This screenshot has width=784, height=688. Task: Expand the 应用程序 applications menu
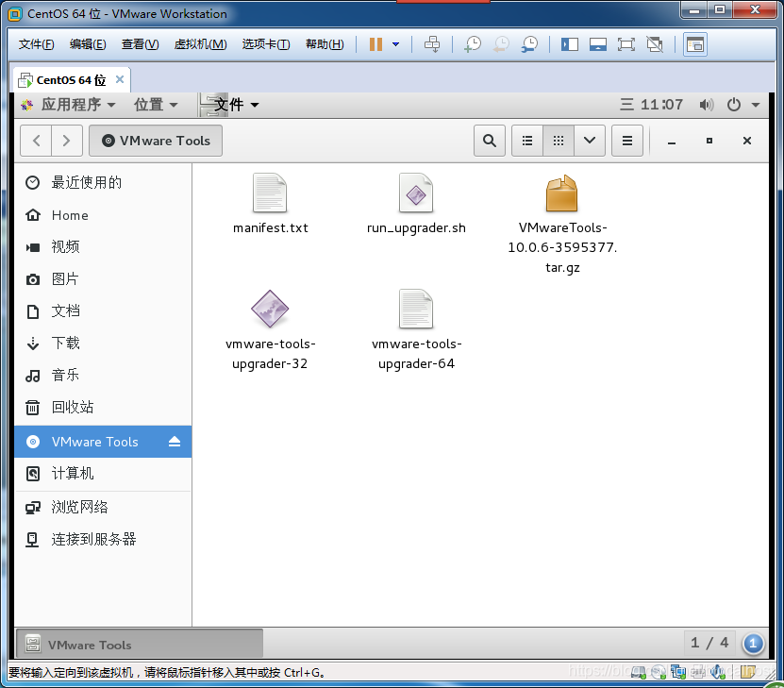(69, 105)
